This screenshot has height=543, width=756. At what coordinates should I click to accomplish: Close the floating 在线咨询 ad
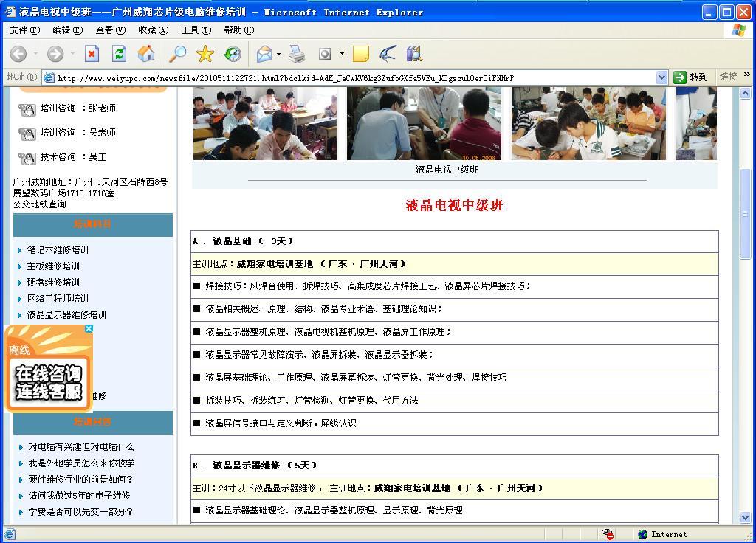89,329
